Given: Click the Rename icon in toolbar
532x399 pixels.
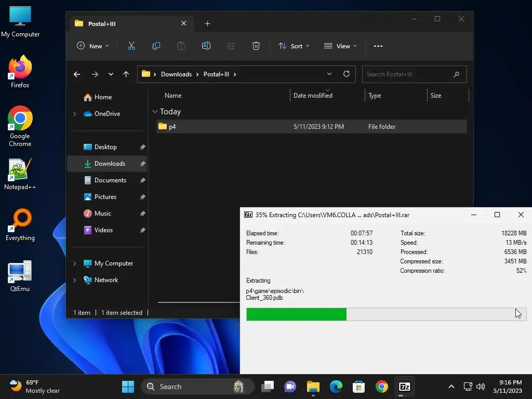Looking at the screenshot, I should 206,46.
